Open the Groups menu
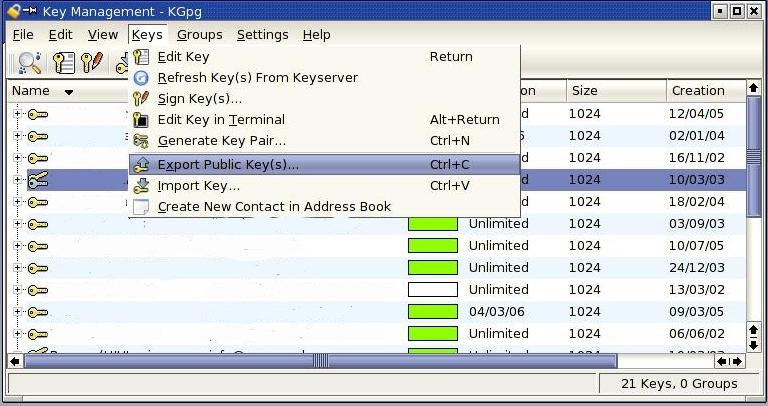 point(199,35)
